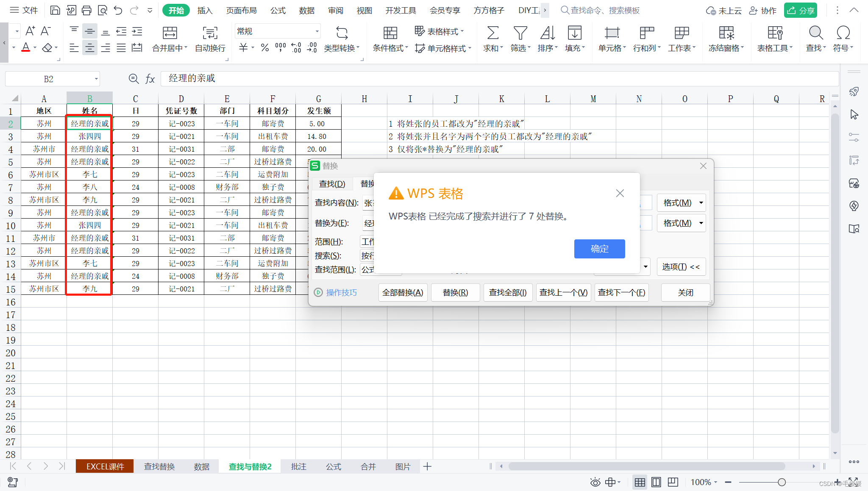Click the AutoSum (求和) icon
868x491 pixels.
click(492, 33)
